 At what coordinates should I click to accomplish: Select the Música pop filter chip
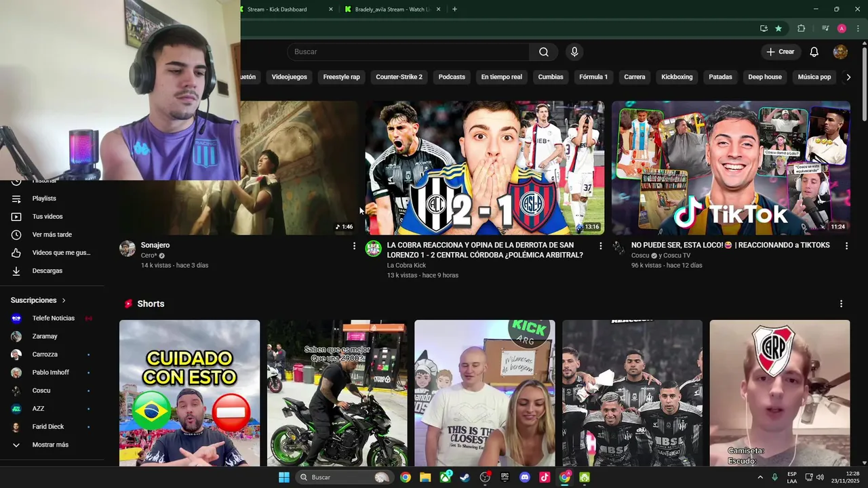814,77
